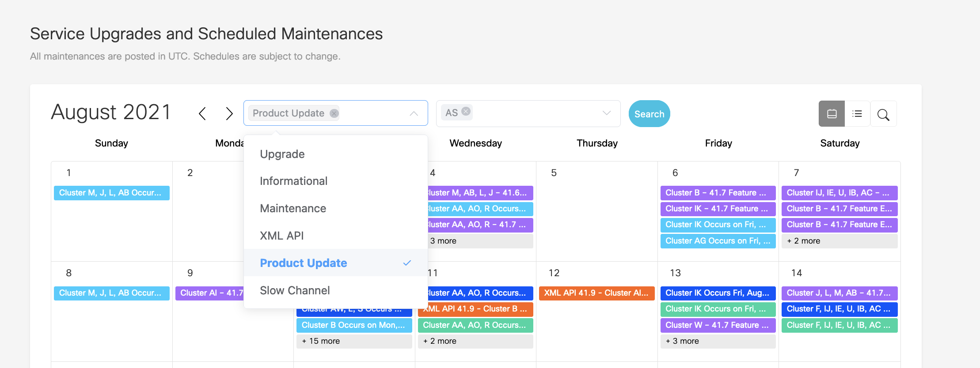
Task: Remove the Product Update filter tag
Action: [334, 113]
